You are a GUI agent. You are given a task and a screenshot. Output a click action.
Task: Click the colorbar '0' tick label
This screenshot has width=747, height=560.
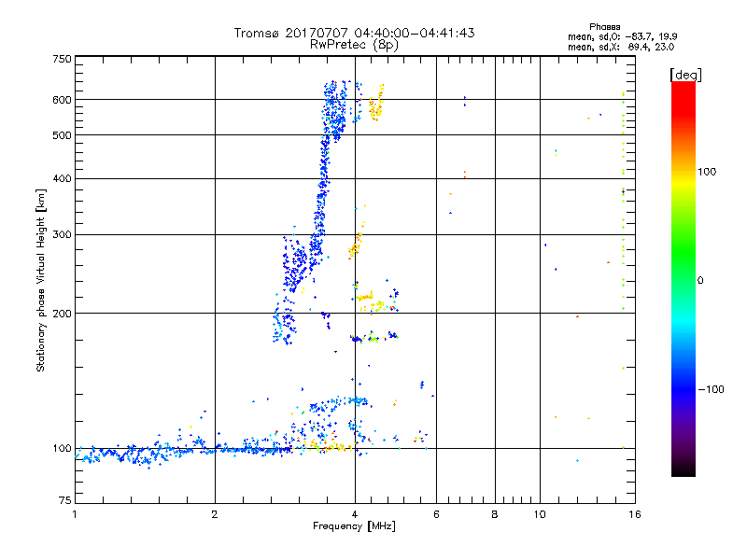click(700, 281)
